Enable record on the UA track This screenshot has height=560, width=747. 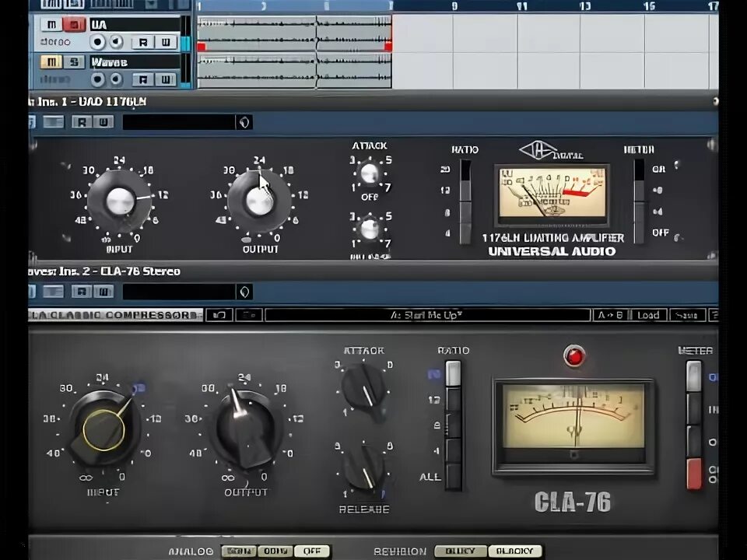[x=98, y=42]
